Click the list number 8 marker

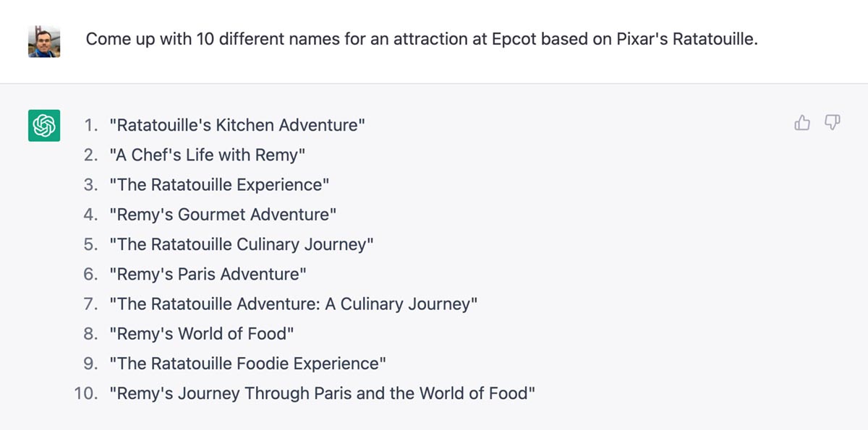pyautogui.click(x=90, y=334)
